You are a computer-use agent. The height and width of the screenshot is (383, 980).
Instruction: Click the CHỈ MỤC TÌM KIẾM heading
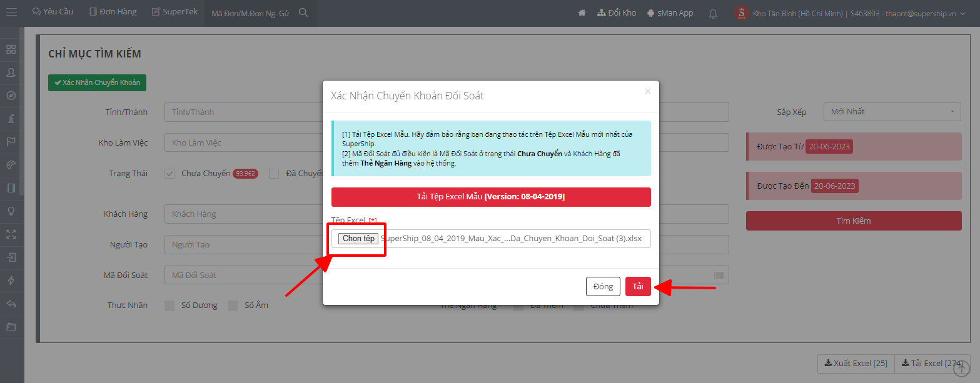94,54
